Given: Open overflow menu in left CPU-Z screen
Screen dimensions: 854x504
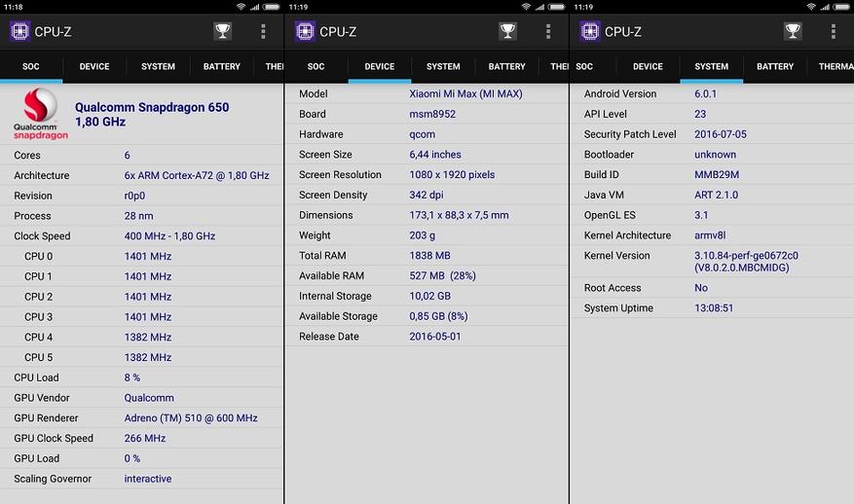Looking at the screenshot, I should click(x=263, y=31).
